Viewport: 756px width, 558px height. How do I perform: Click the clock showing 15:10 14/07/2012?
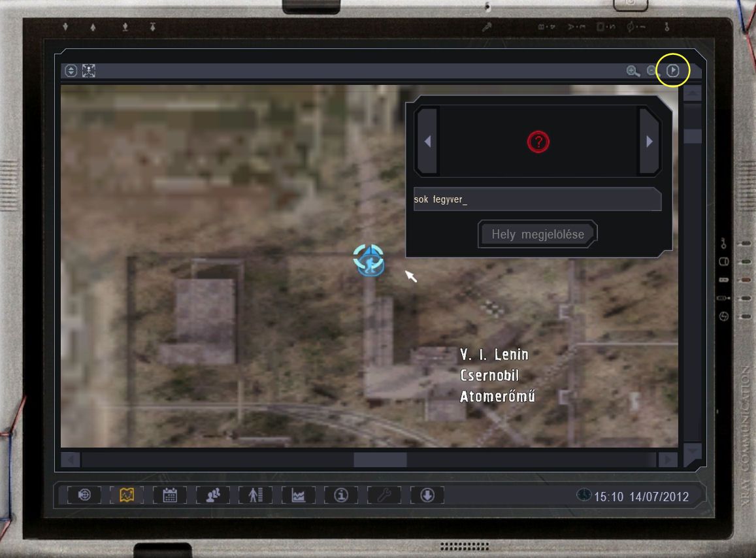coord(633,497)
